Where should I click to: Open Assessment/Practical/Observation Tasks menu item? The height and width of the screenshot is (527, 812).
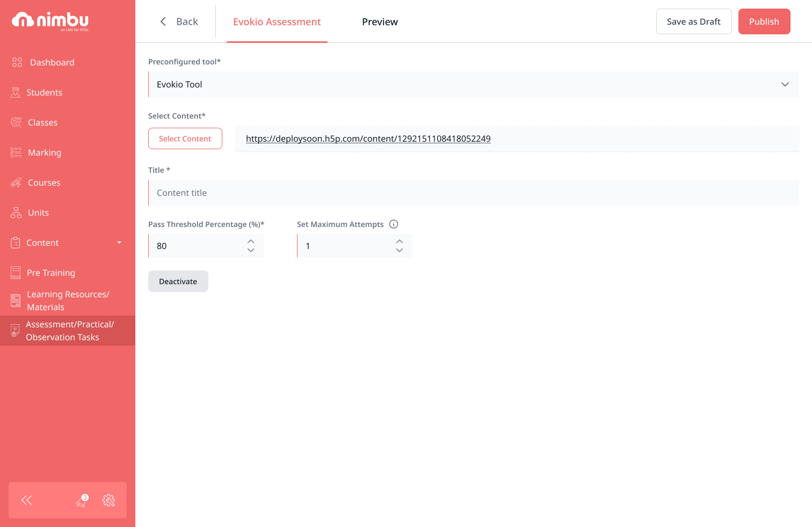pos(70,331)
